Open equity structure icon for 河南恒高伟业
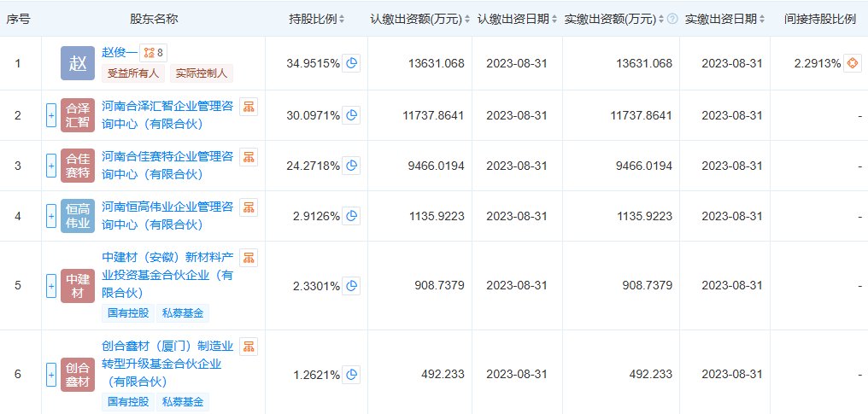 249,207
